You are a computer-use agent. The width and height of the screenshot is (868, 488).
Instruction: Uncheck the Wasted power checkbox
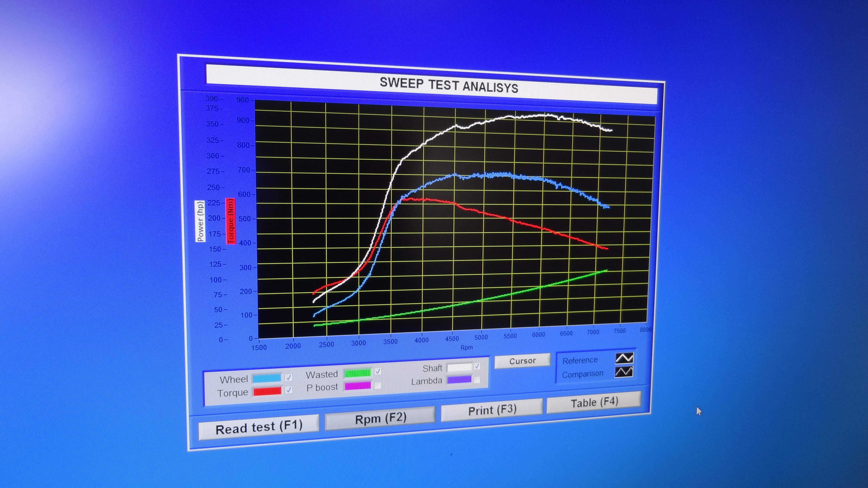(x=378, y=371)
